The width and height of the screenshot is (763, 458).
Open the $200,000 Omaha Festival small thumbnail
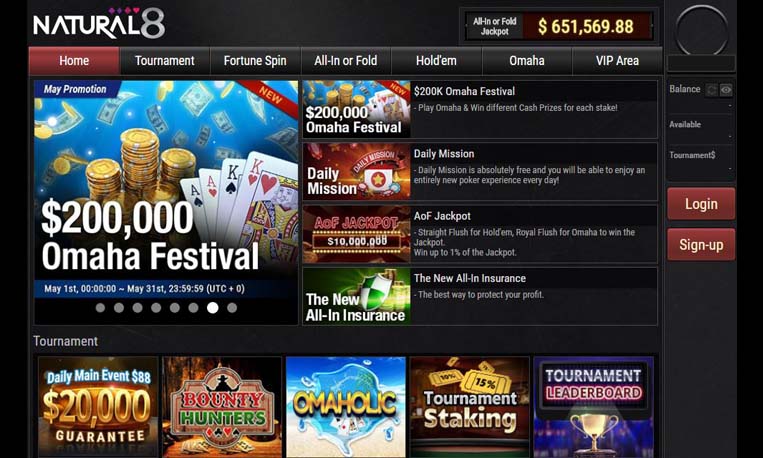tap(357, 109)
